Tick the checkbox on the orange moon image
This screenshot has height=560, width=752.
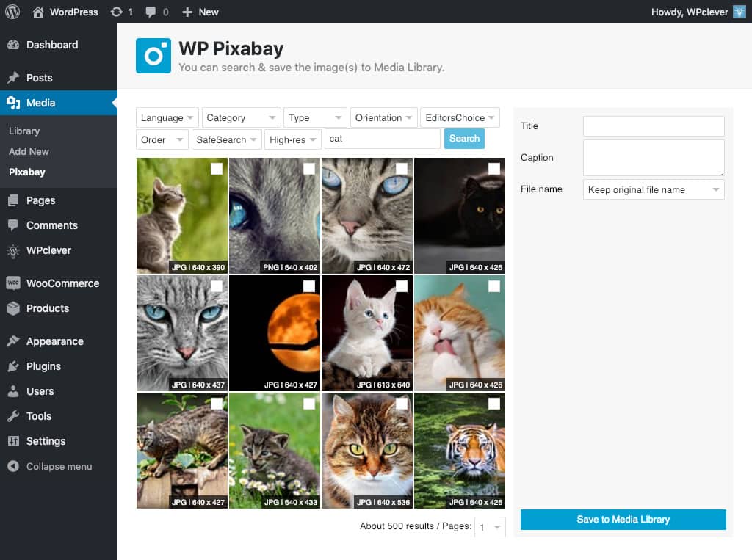(309, 286)
